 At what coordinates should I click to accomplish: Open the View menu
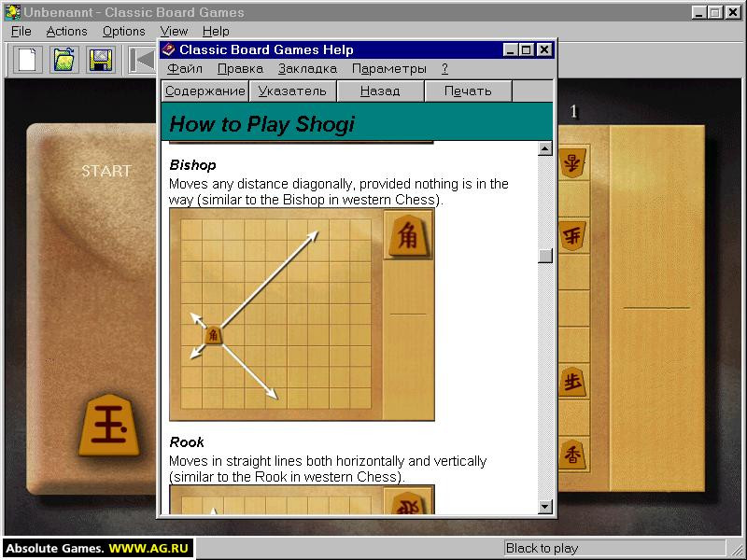174,31
